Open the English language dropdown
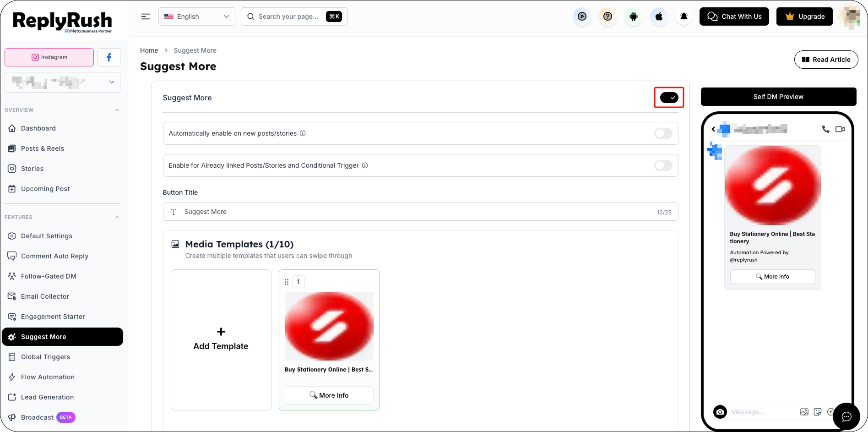The height and width of the screenshot is (432, 868). pos(197,16)
